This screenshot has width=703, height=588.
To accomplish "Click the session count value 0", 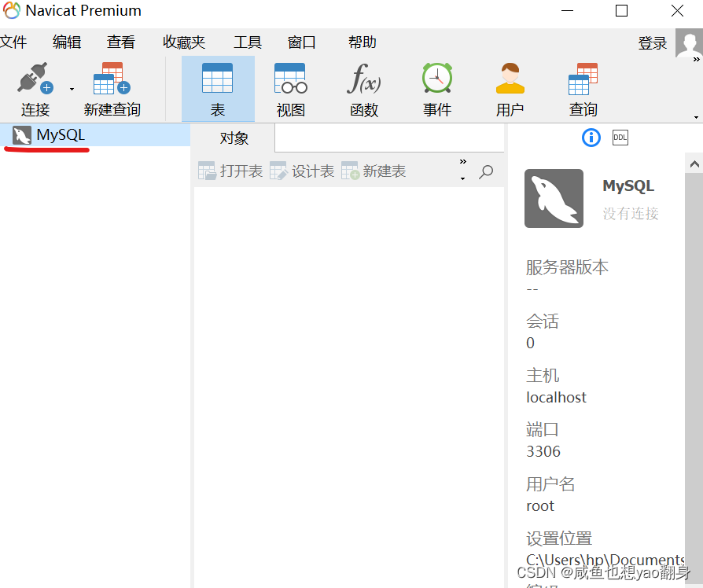I will 530,343.
